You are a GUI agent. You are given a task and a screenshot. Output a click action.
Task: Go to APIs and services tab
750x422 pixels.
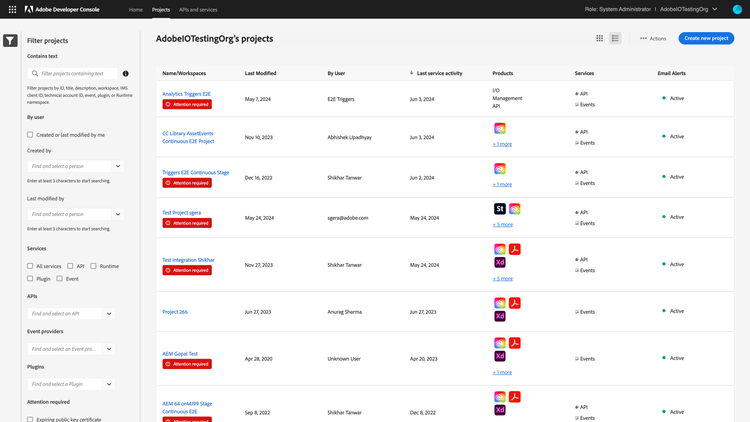[x=198, y=10]
